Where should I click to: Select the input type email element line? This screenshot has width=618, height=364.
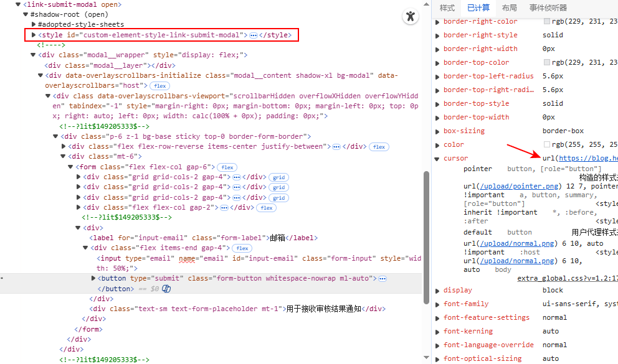tap(187, 258)
